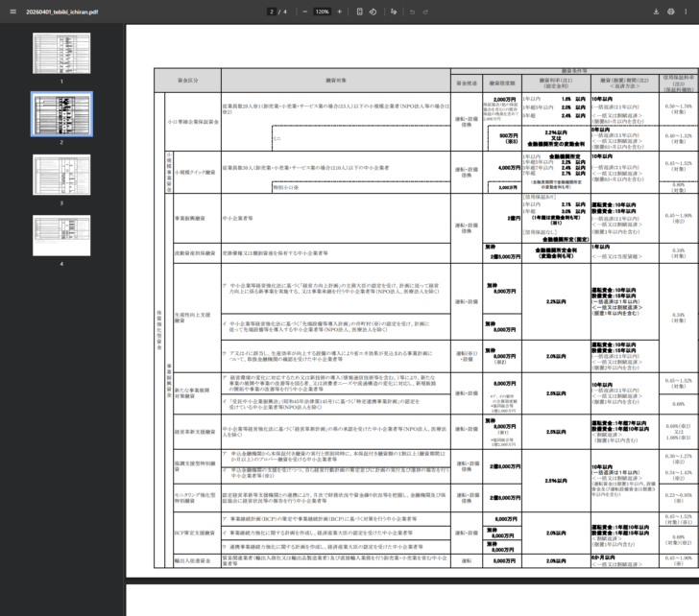Rotate the document counterclockwise

pyautogui.click(x=374, y=12)
